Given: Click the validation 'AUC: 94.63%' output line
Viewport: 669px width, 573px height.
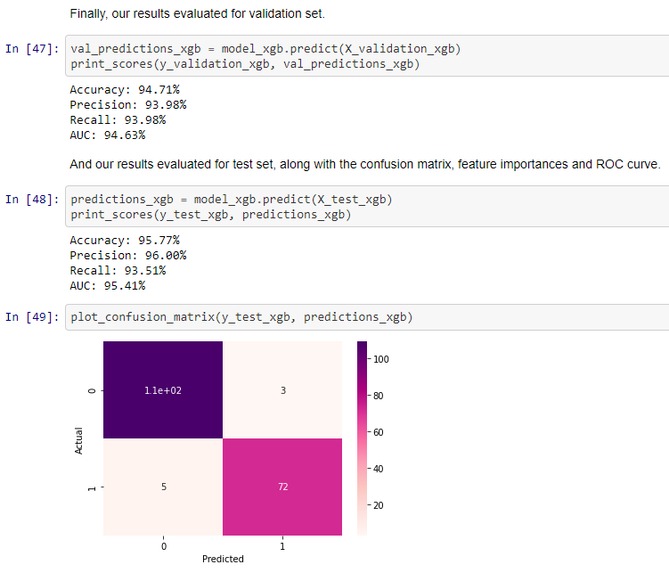Looking at the screenshot, I should tap(107, 135).
